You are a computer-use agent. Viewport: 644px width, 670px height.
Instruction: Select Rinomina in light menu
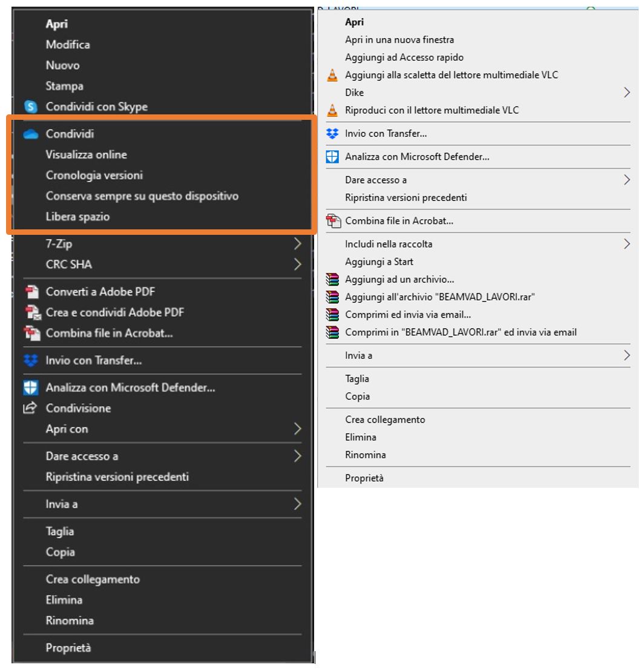[365, 455]
